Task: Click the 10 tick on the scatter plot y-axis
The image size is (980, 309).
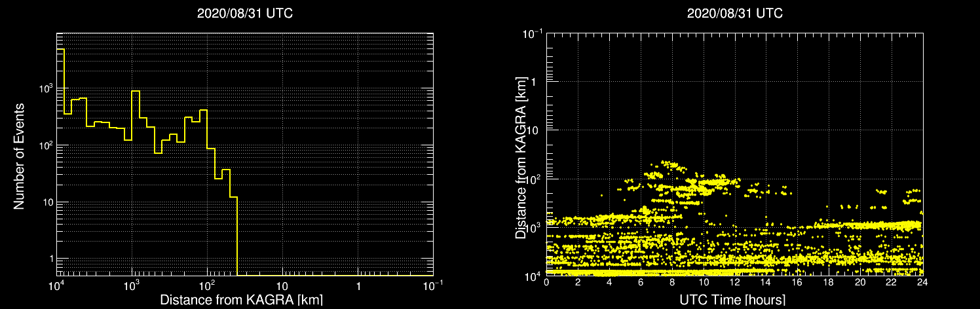Action: coord(534,131)
